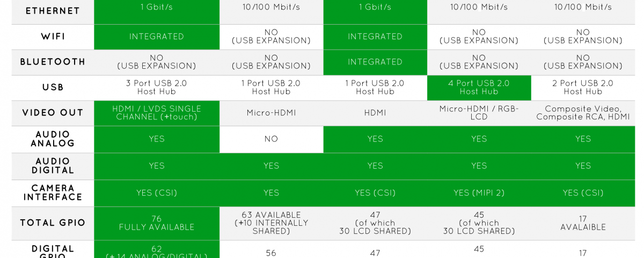
Task: Click the BLUETOOTH row header
Action: (53, 62)
